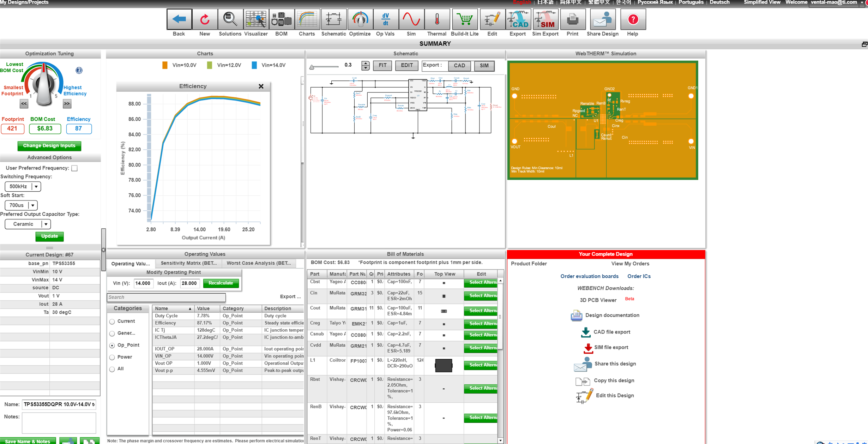Open the Visualizer tool
This screenshot has width=868, height=444.
tap(256, 19)
